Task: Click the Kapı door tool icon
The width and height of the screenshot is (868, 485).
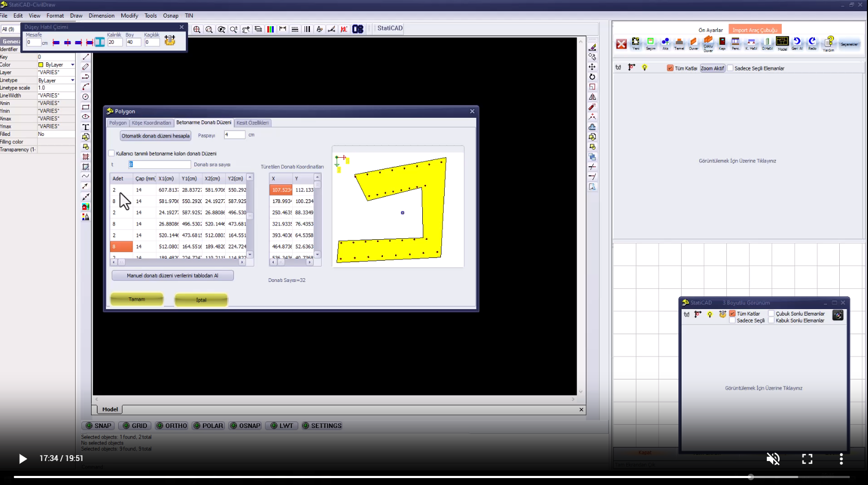Action: [x=722, y=43]
